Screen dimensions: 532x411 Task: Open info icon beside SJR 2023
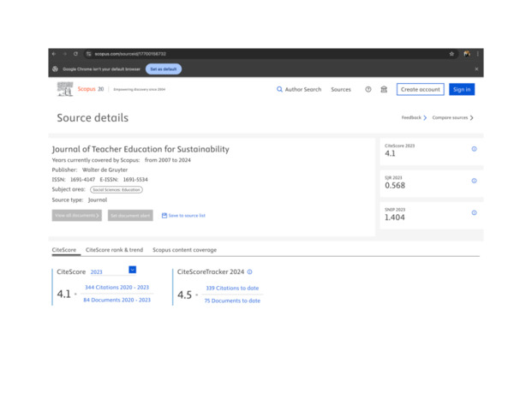pyautogui.click(x=474, y=181)
